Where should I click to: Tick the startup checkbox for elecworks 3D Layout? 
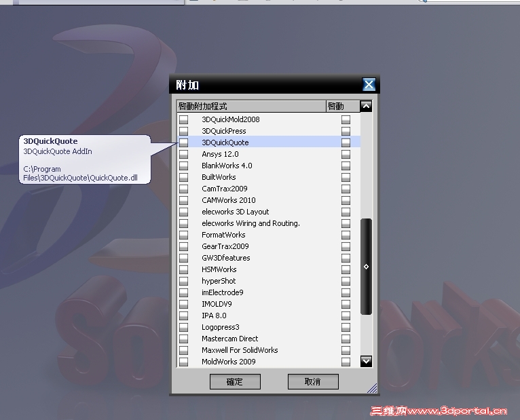pyautogui.click(x=346, y=212)
